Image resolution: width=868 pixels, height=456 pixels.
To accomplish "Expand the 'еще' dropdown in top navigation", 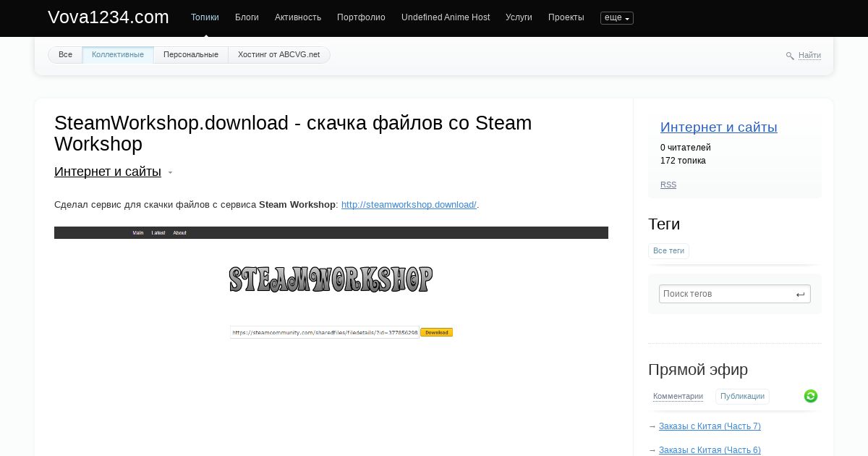I will click(x=617, y=18).
